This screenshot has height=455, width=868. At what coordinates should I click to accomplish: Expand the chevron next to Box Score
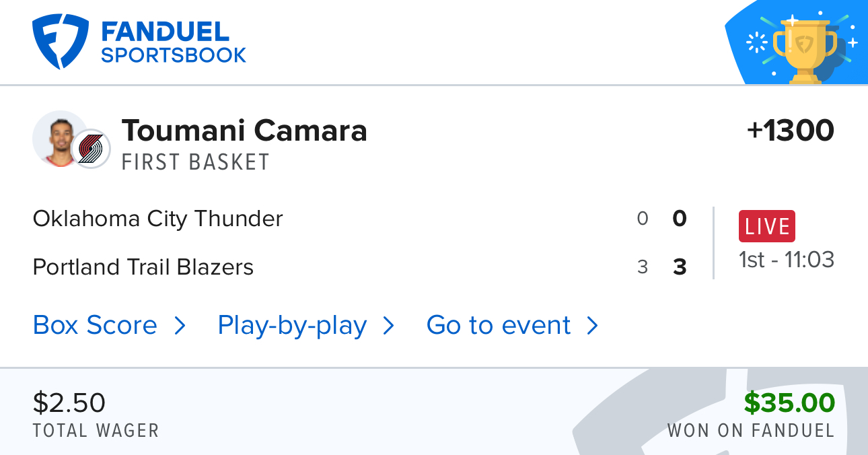click(x=180, y=326)
